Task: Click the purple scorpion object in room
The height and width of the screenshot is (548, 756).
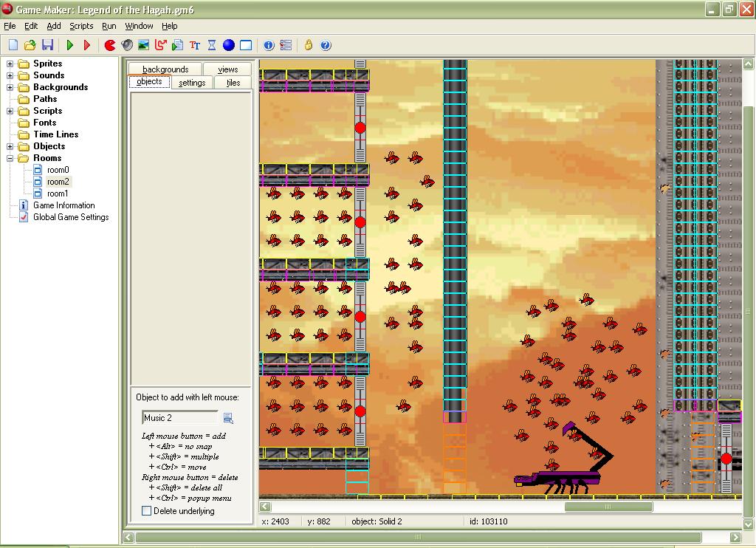Action: click(563, 459)
